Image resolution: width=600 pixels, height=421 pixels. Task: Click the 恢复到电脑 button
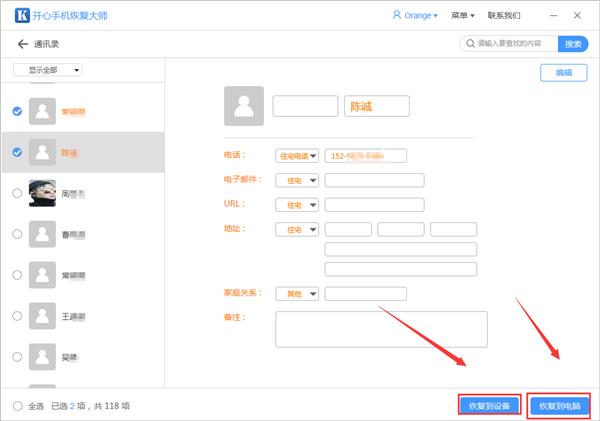(x=558, y=406)
